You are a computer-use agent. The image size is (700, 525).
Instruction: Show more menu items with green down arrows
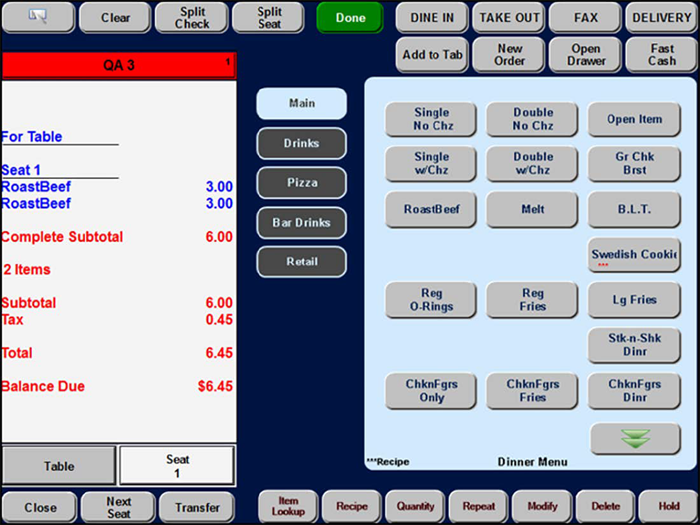coord(635,439)
